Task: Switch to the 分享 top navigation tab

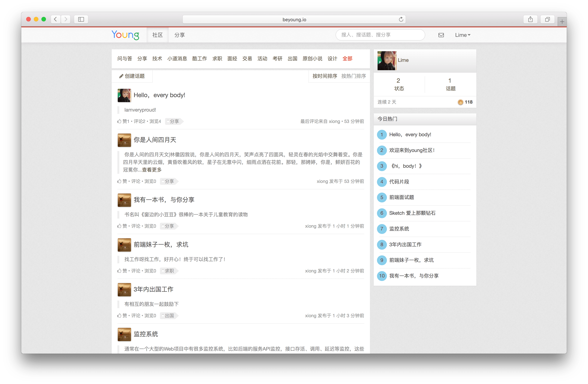Action: (180, 35)
